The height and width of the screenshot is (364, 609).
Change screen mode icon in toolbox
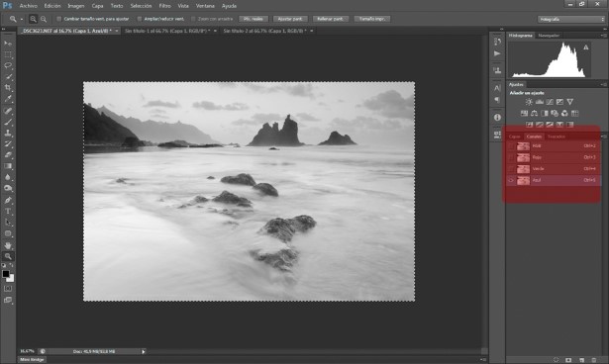point(8,300)
